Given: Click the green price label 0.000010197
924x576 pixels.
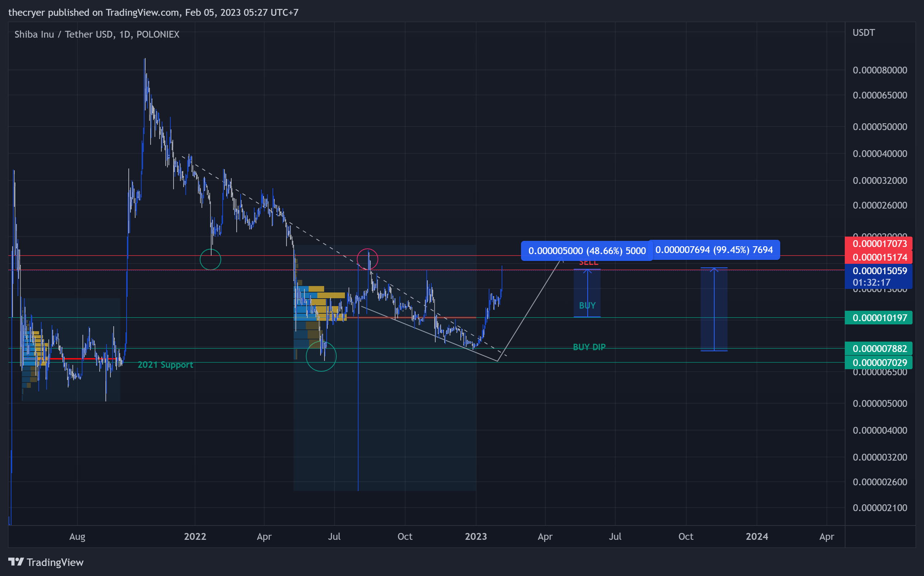Looking at the screenshot, I should pos(878,318).
